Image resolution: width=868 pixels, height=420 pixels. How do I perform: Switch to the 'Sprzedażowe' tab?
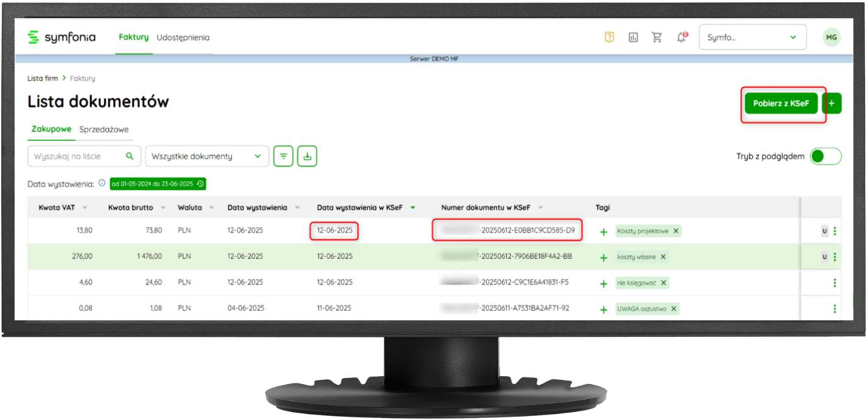104,129
